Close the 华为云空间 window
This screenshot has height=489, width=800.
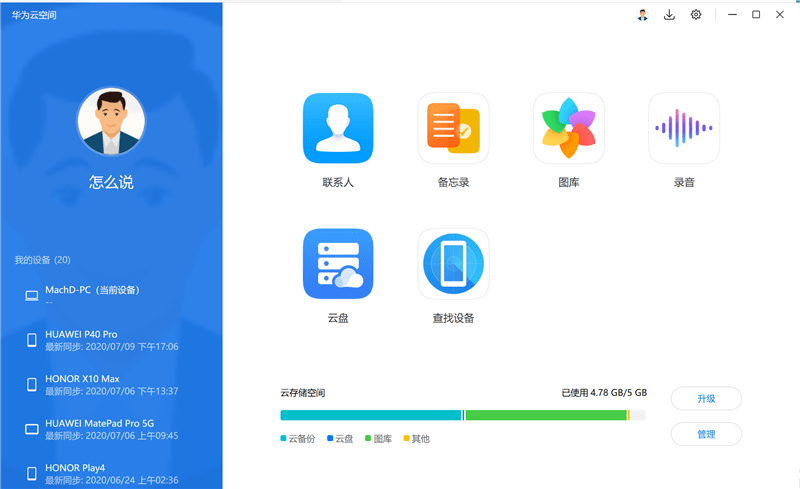(780, 15)
